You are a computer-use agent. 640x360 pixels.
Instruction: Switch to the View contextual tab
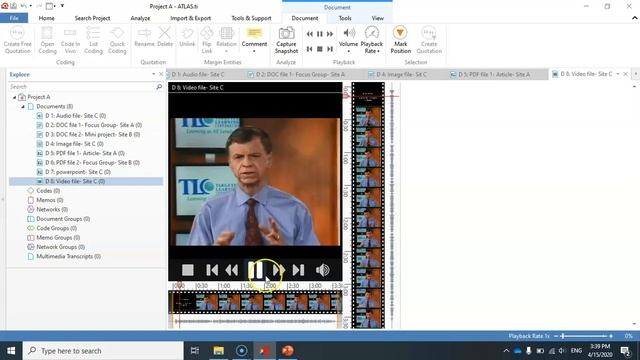[x=378, y=18]
